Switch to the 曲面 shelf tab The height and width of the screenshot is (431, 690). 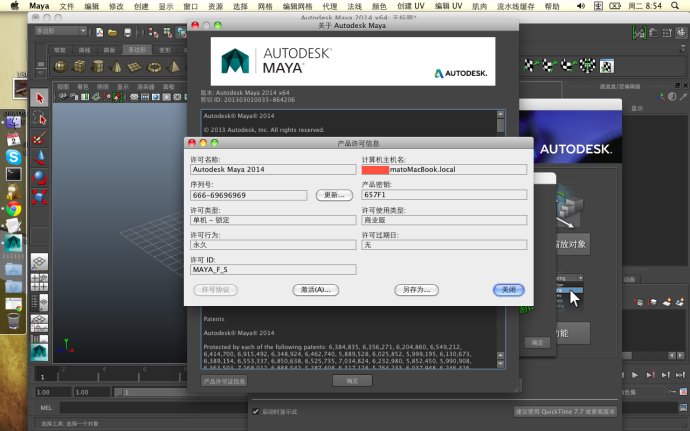[x=110, y=48]
